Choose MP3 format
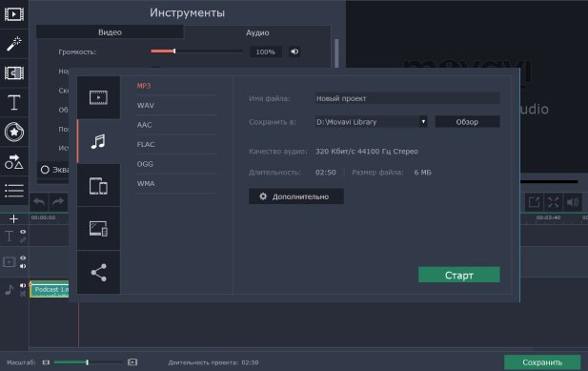This screenshot has width=588, height=371. tap(144, 86)
